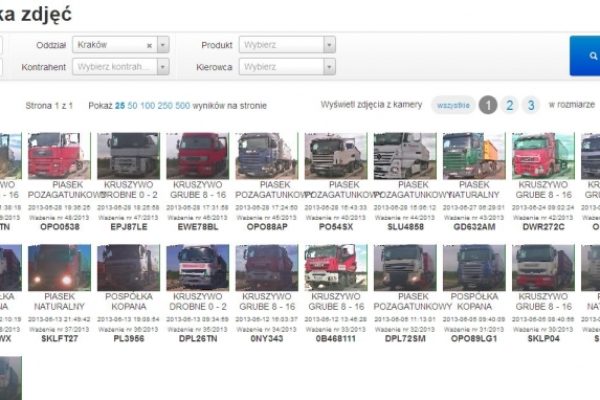Click plate text 0B468111
Image resolution: width=600 pixels, height=400 pixels.
(336, 339)
